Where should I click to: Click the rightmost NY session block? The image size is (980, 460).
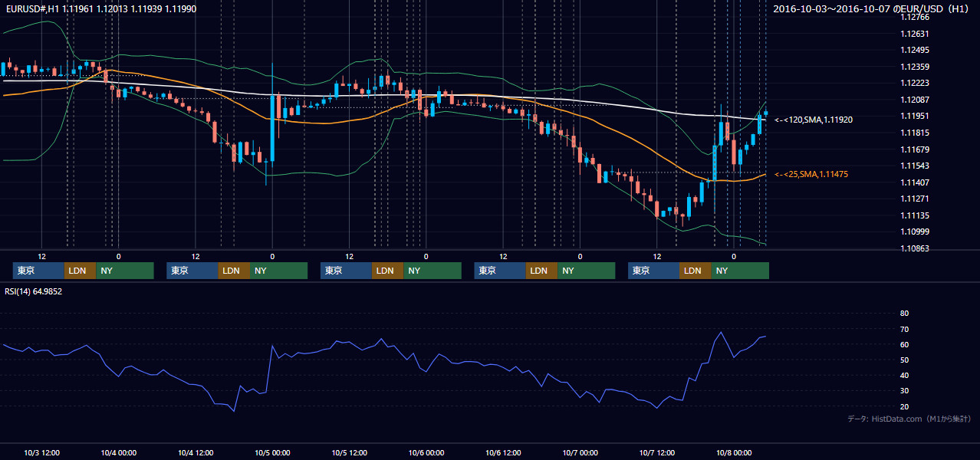tap(740, 271)
